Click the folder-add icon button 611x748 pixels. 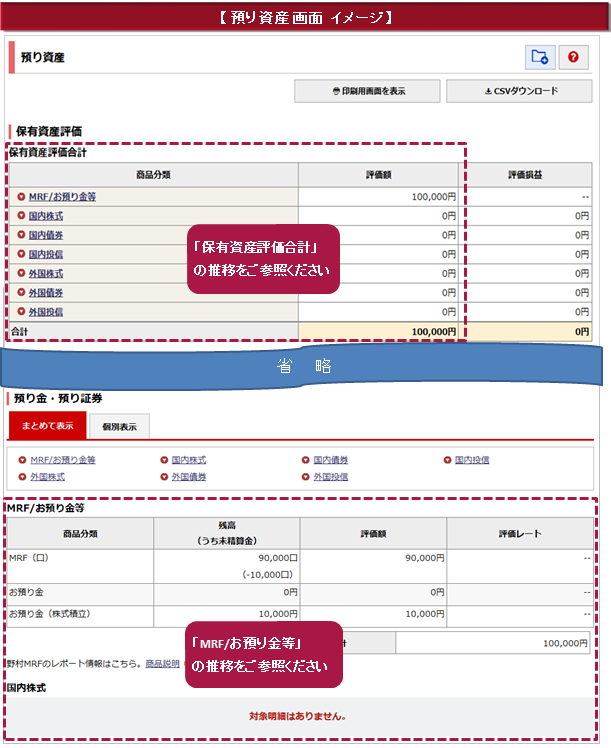coord(540,57)
